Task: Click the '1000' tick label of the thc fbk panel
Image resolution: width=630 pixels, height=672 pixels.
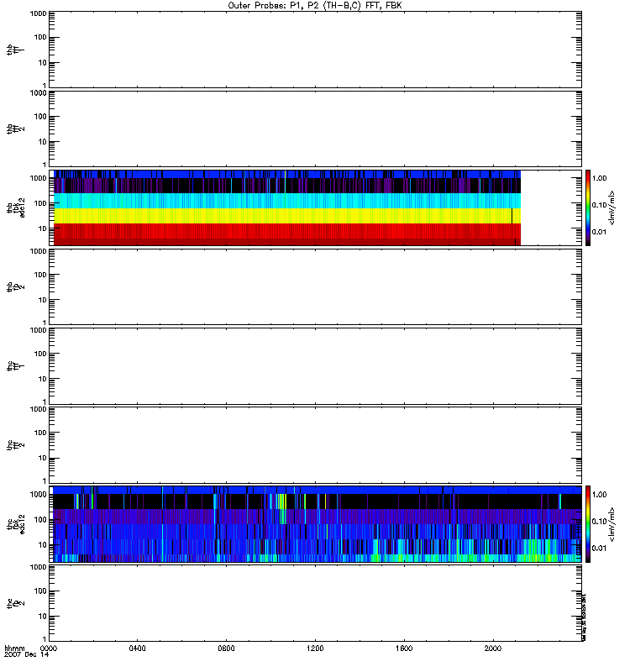Action: click(38, 495)
